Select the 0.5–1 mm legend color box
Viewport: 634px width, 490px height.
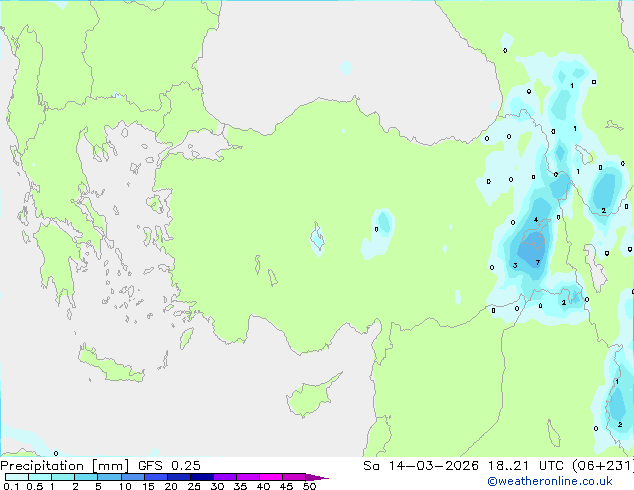click(40, 477)
